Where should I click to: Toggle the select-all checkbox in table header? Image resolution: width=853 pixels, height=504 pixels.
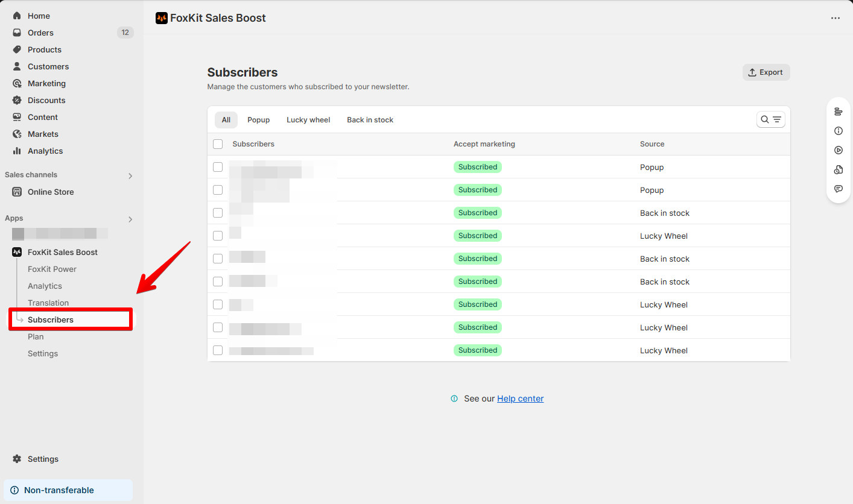coord(218,144)
